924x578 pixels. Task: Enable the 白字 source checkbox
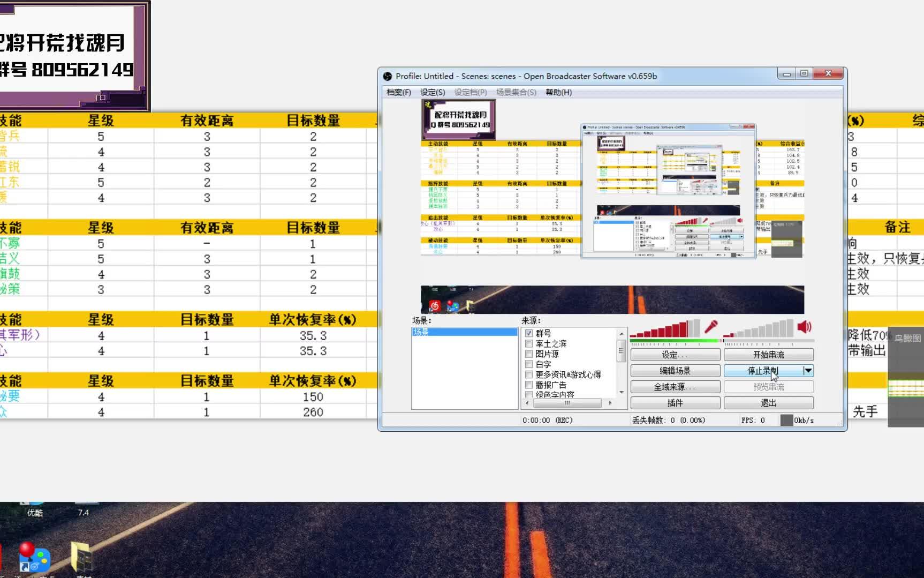529,364
